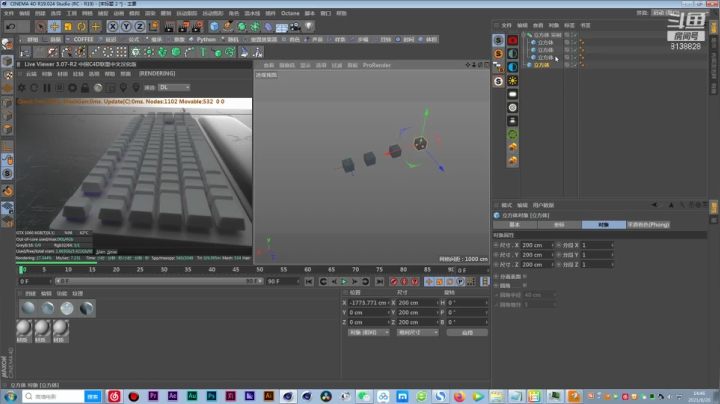Image resolution: width=720 pixels, height=404 pixels.
Task: Open render settings clapperboard with gear
Action: (197, 27)
